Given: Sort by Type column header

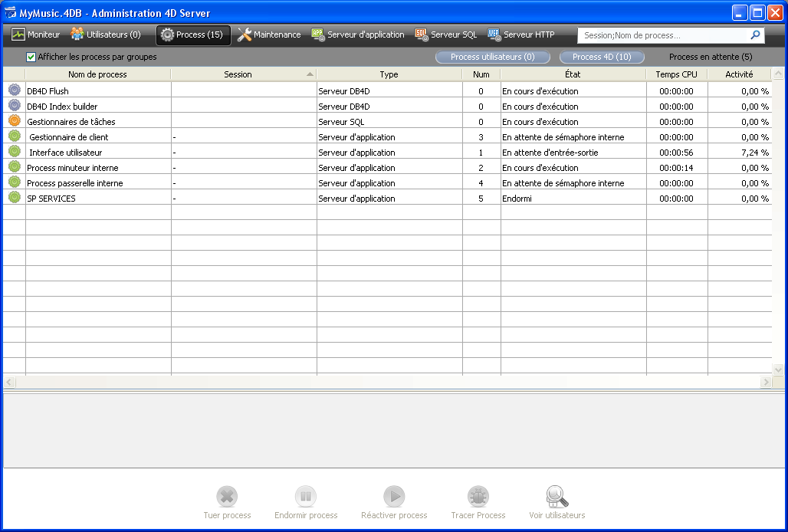Looking at the screenshot, I should tap(389, 74).
